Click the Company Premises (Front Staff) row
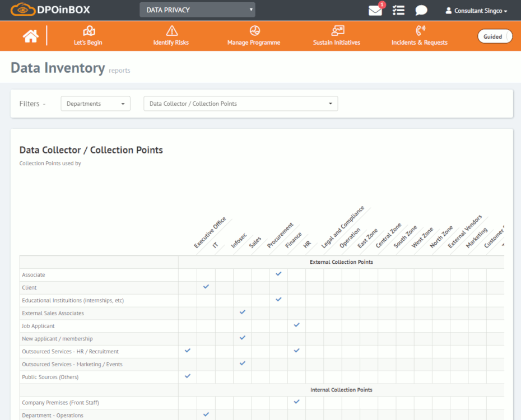521x420 pixels. click(x=61, y=403)
